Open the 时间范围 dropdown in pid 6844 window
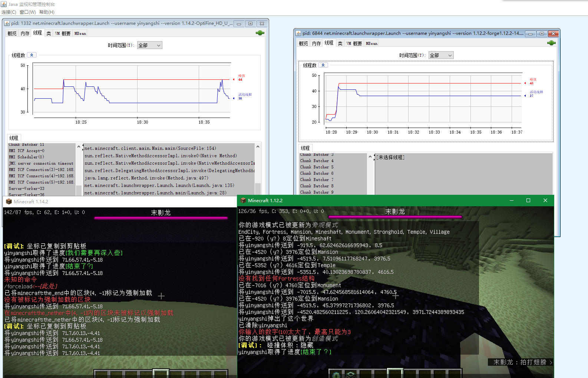Image resolution: width=588 pixels, height=378 pixels. pos(441,55)
